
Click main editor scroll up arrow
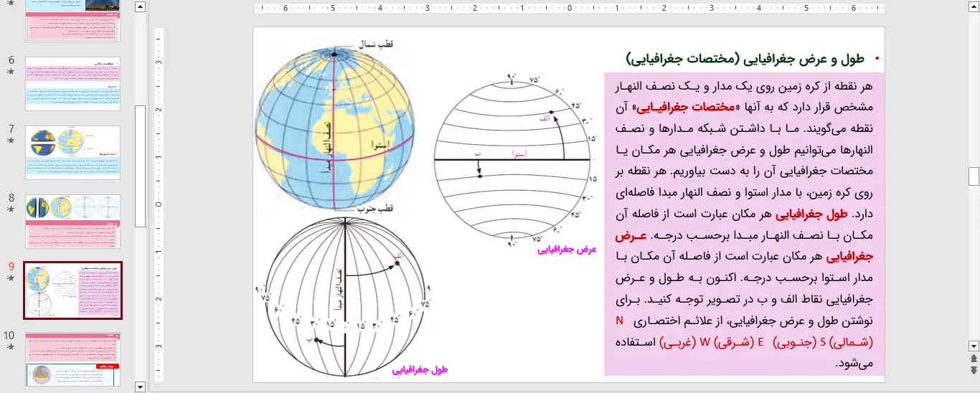974,7
